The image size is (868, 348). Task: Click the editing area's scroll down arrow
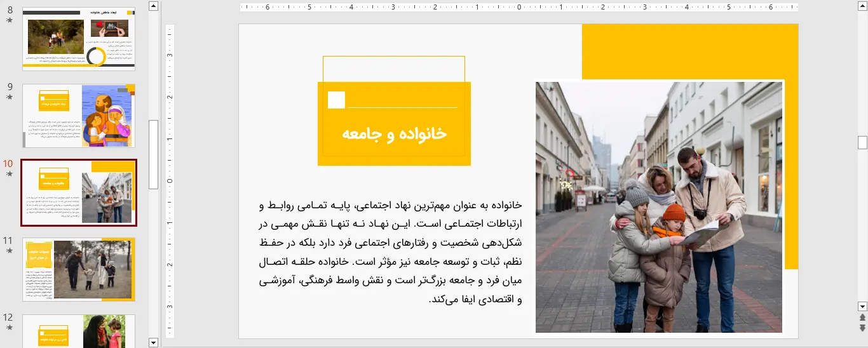(862, 305)
